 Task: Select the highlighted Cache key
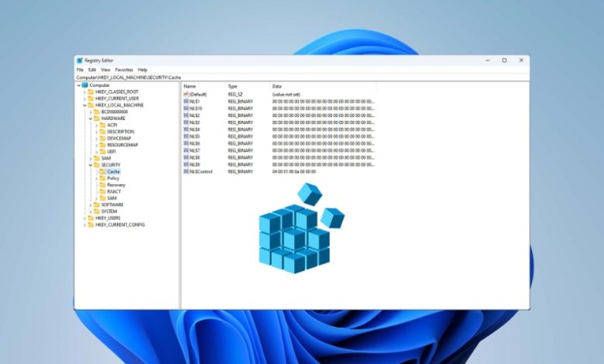pos(113,171)
